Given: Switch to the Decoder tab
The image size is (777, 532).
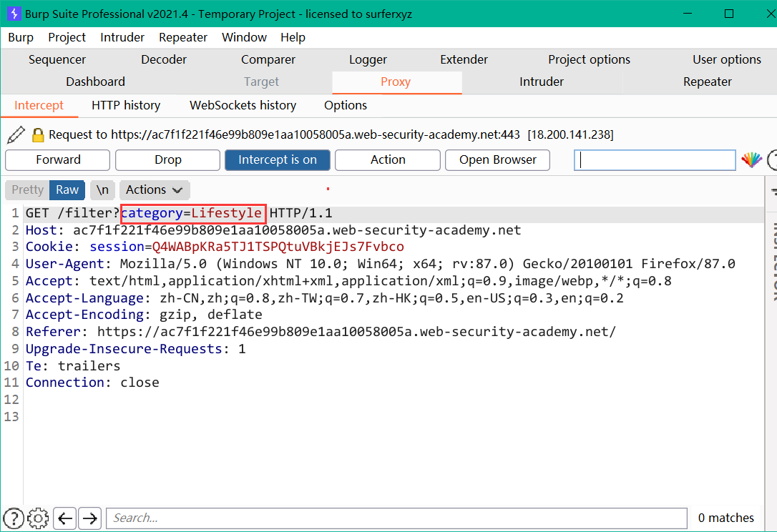Looking at the screenshot, I should [164, 59].
